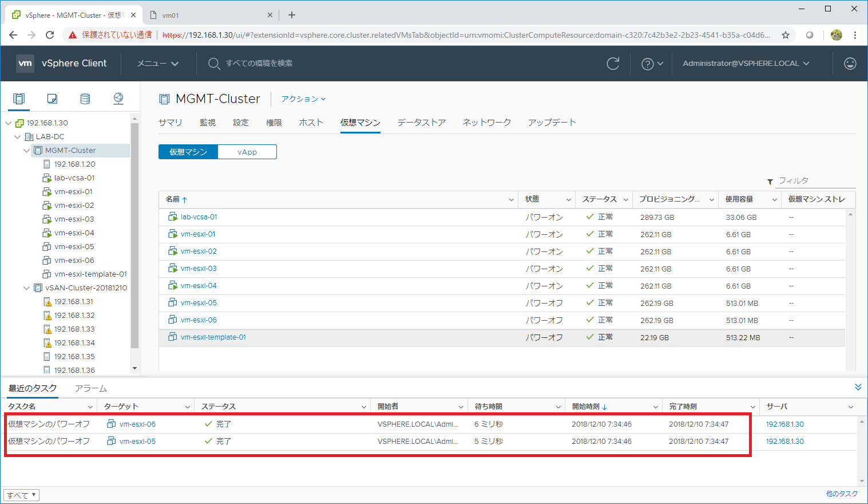This screenshot has height=504, width=868.
Task: Open the Storage inventory view icon
Action: tap(85, 99)
